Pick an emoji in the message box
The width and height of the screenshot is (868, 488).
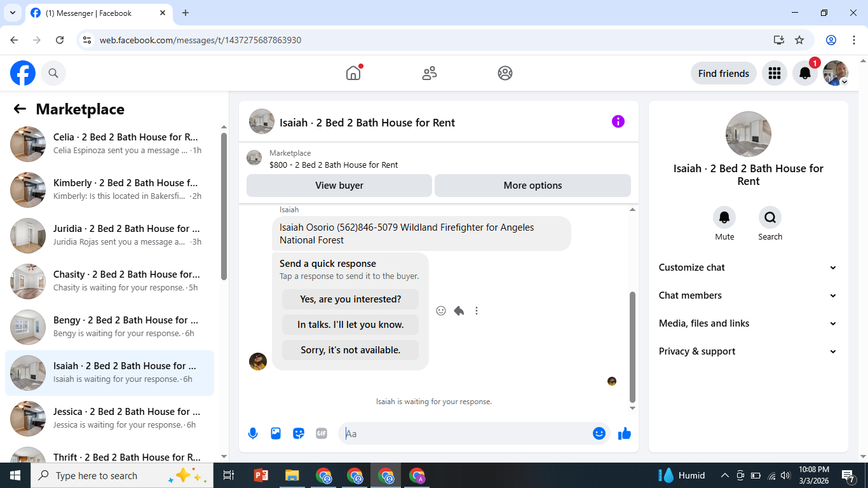click(x=599, y=433)
